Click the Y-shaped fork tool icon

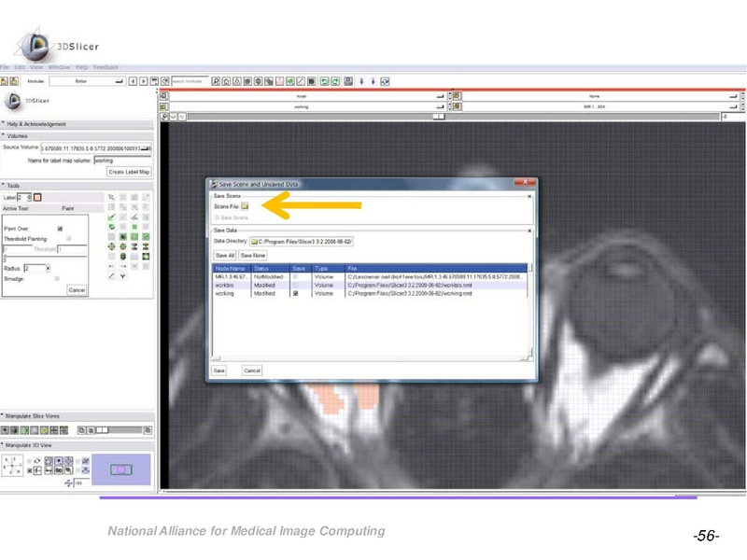pyautogui.click(x=123, y=276)
